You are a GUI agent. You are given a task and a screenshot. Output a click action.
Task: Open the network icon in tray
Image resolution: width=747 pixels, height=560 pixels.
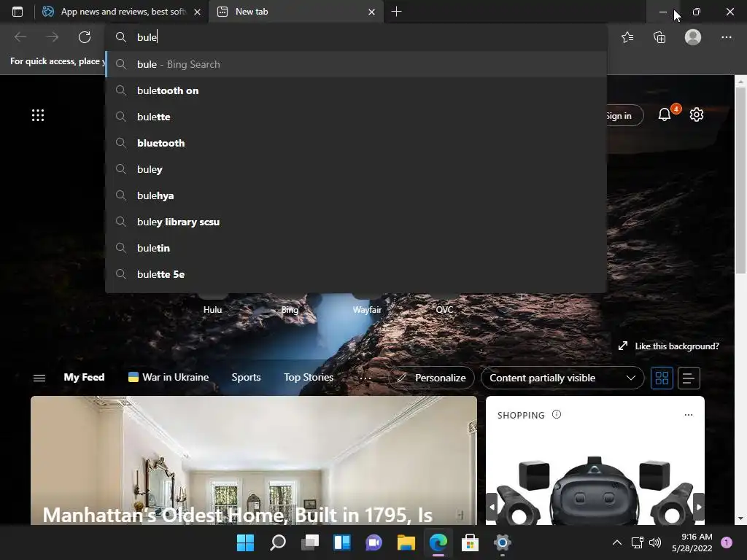638,542
